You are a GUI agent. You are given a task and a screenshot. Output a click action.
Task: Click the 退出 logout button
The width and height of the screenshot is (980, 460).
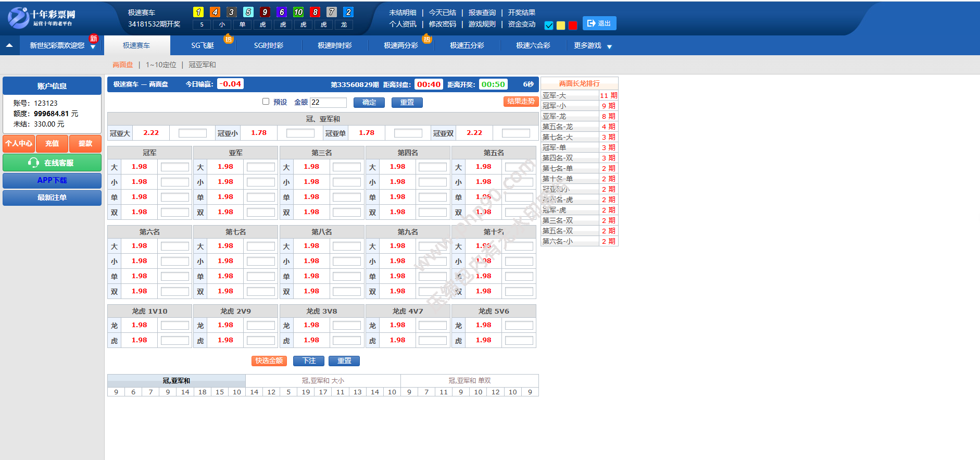point(599,23)
